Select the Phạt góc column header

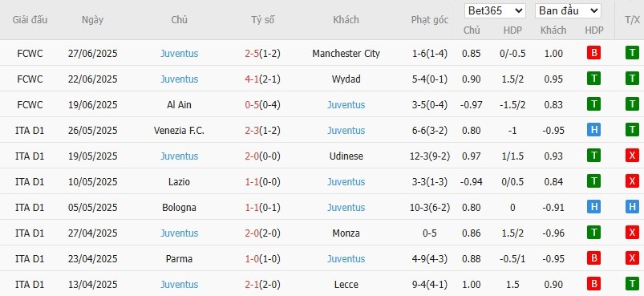430,20
